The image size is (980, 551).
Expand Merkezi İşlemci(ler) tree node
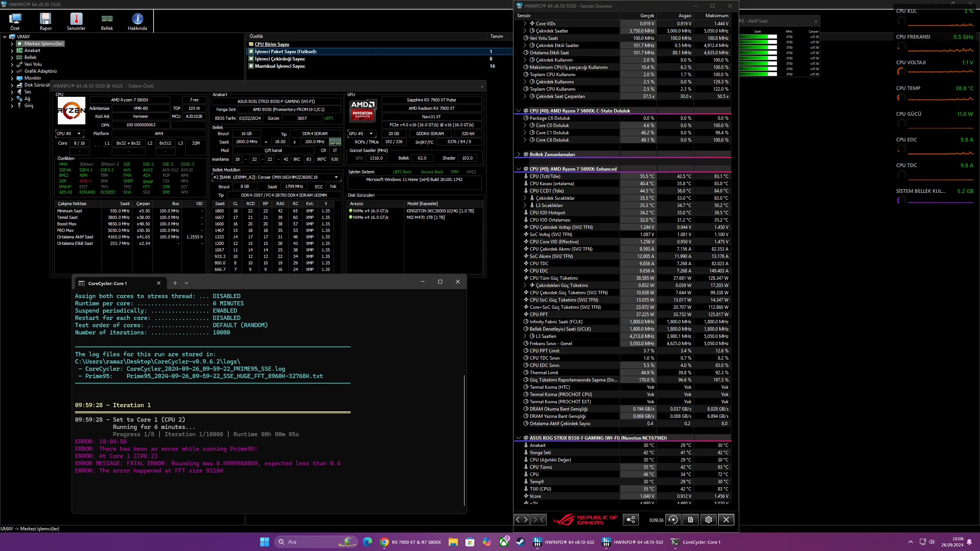pos(12,44)
